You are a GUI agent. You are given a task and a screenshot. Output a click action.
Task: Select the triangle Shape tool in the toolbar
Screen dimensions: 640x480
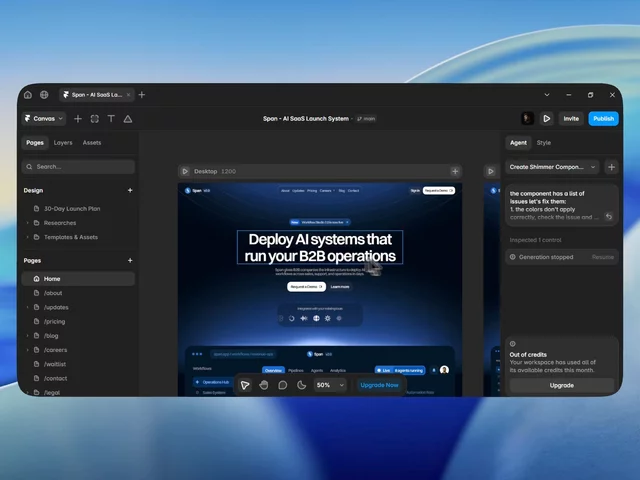(128, 119)
